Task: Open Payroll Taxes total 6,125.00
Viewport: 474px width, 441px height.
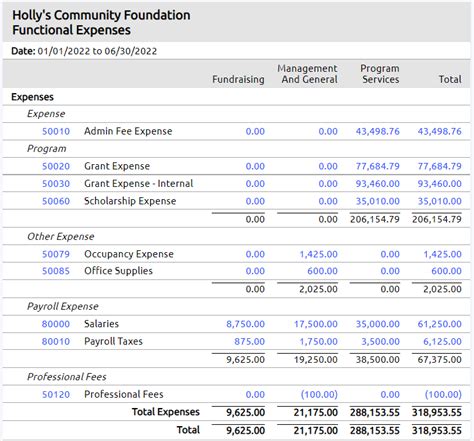Action: pyautogui.click(x=442, y=342)
